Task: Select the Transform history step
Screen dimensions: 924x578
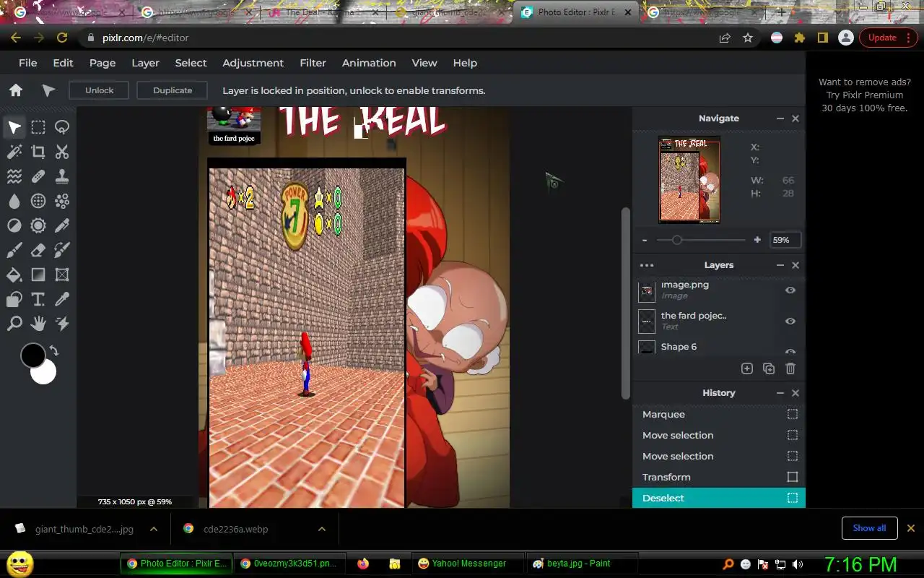Action: point(719,477)
